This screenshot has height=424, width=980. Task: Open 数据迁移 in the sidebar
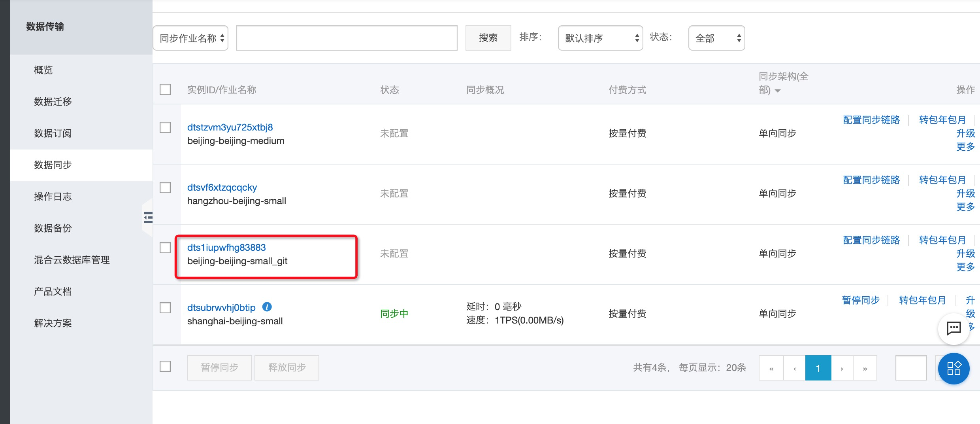53,102
